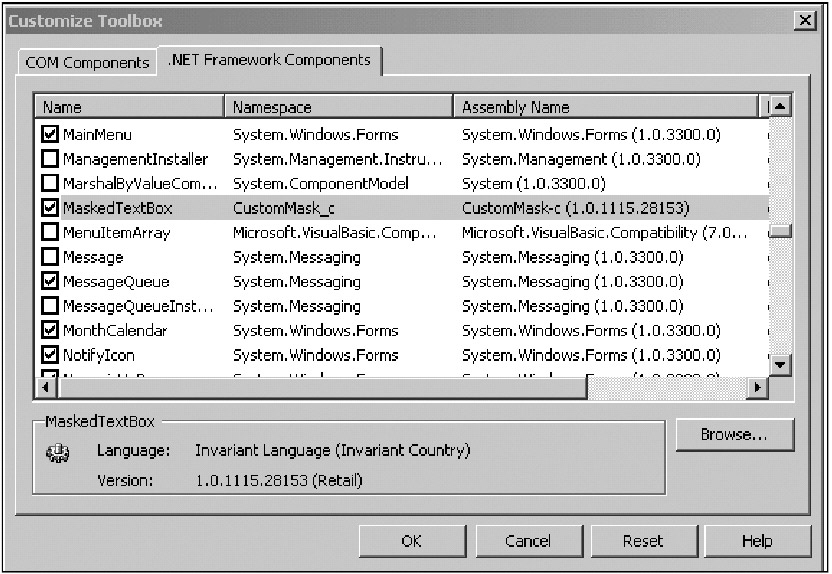Sort list by Name column header
832x574 pixels.
[129, 107]
